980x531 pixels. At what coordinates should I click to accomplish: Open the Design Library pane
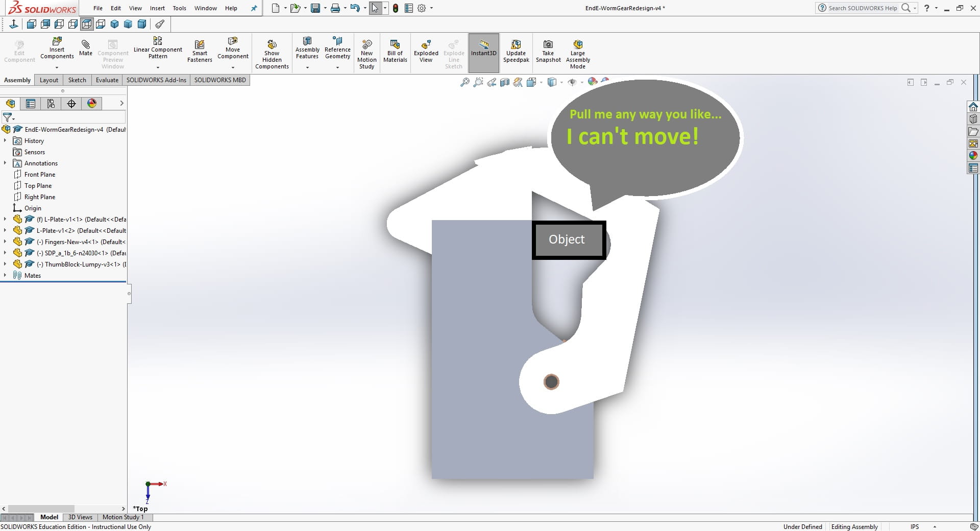973,119
